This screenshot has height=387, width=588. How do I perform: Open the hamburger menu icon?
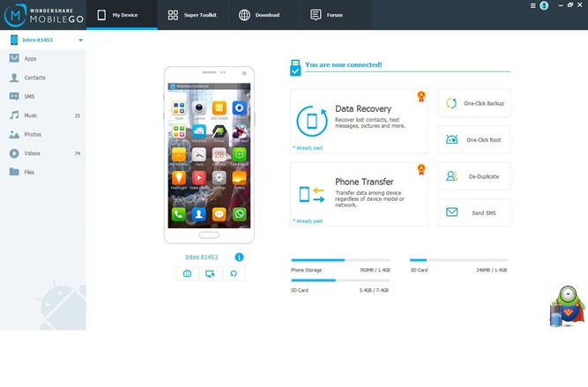pos(532,5)
